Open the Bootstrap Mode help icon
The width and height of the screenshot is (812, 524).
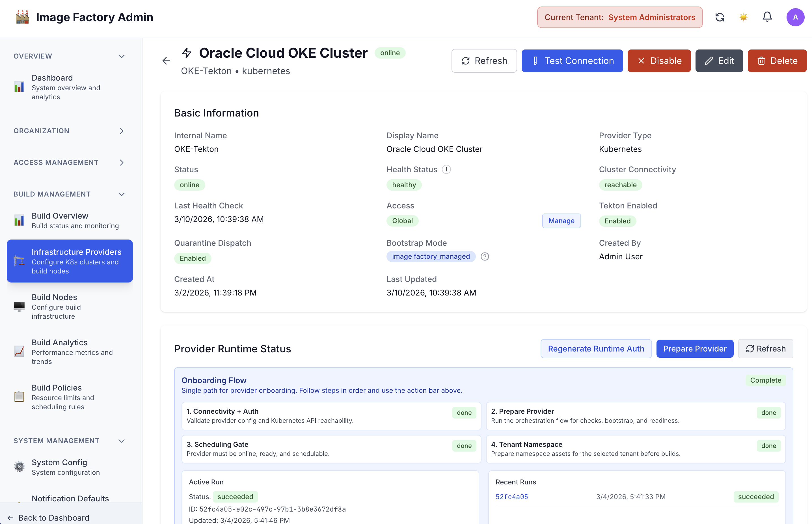click(485, 256)
